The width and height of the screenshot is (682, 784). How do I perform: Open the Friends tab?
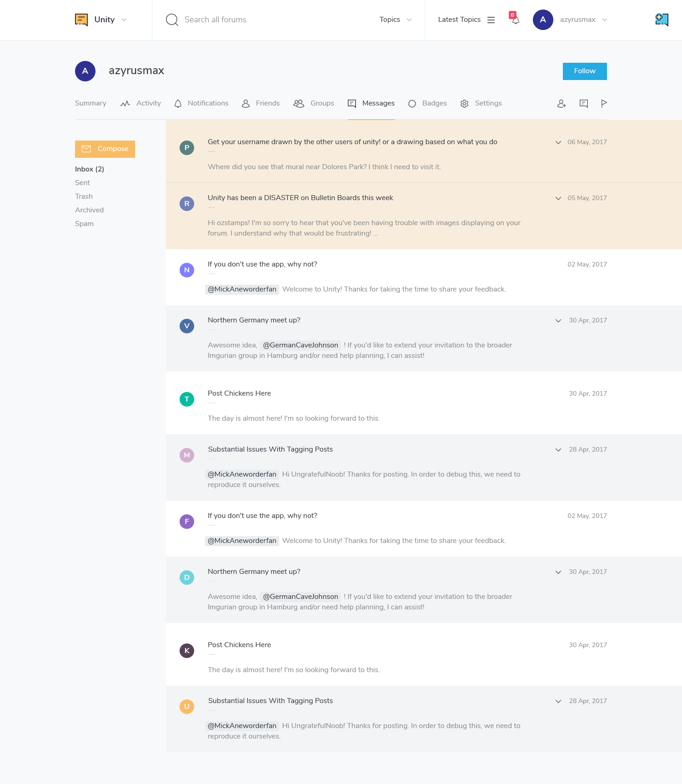coord(261,103)
